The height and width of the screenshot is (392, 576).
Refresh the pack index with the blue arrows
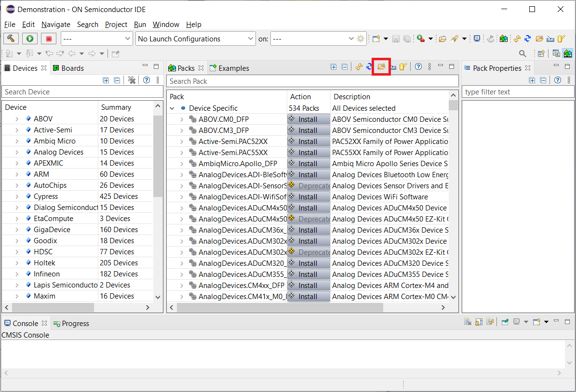tap(369, 67)
